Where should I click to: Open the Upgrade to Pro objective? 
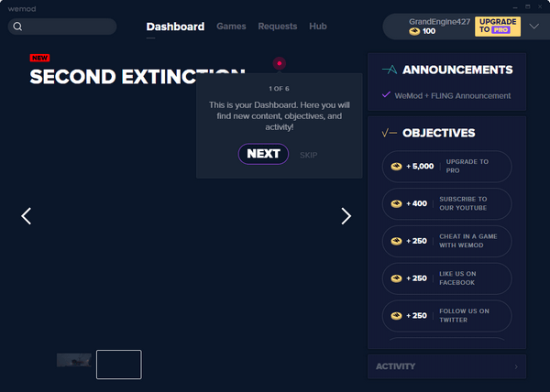click(x=446, y=167)
